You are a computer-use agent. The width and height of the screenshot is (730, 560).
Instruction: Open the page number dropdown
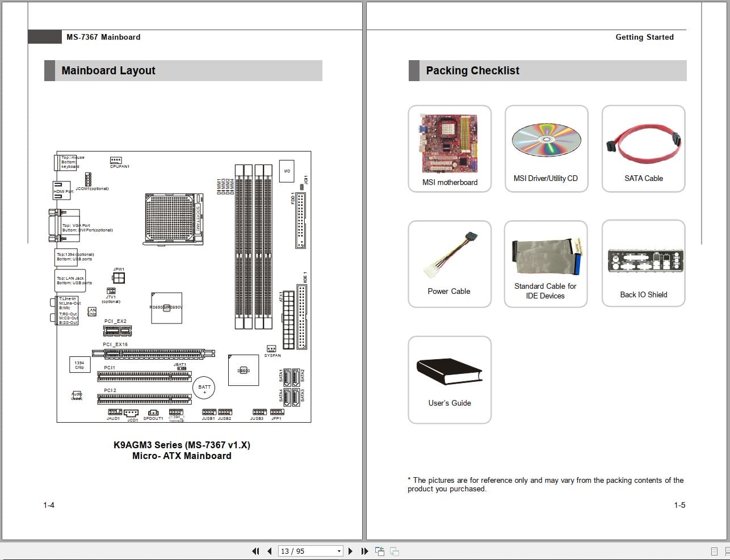click(338, 551)
